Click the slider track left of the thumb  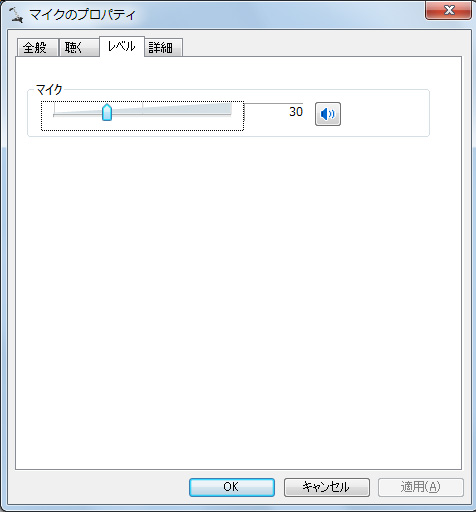point(77,115)
